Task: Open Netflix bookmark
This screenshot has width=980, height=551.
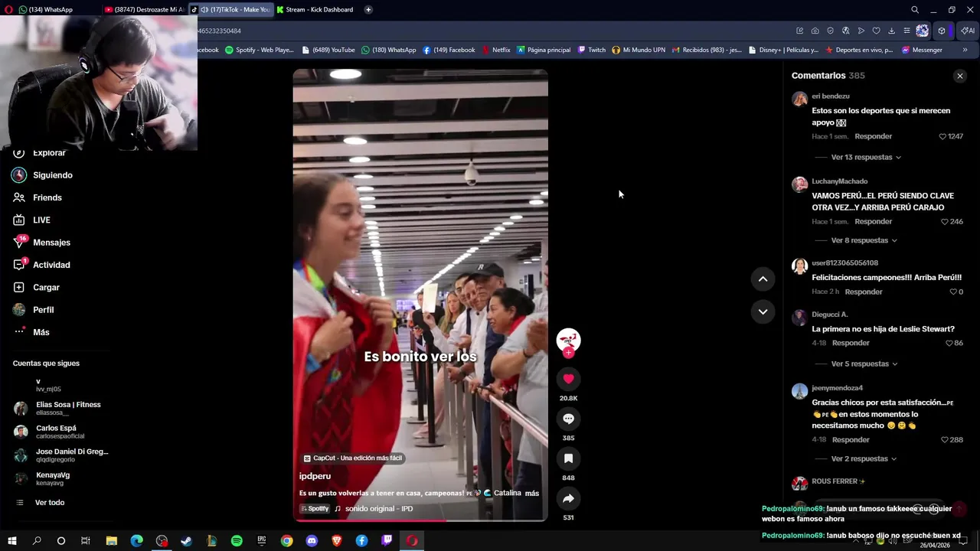Action: (496, 50)
